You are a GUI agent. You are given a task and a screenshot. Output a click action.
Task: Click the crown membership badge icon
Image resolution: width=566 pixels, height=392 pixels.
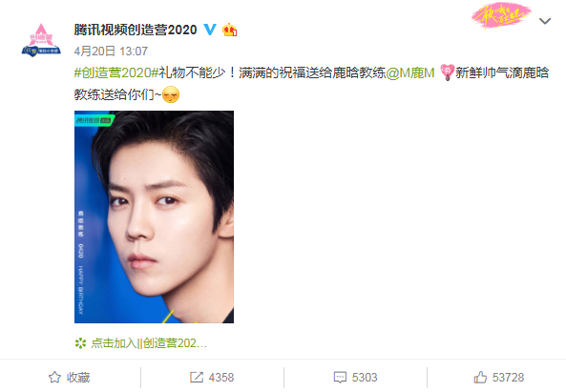coord(230,30)
